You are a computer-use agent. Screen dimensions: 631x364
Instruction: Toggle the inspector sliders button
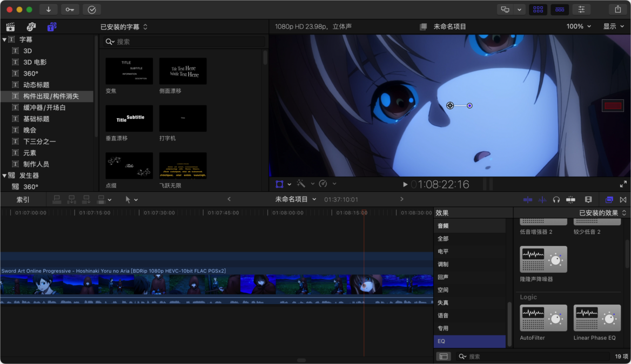click(581, 9)
